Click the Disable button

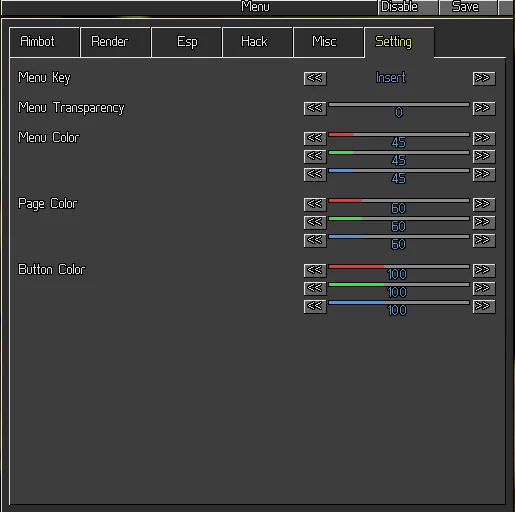point(408,7)
